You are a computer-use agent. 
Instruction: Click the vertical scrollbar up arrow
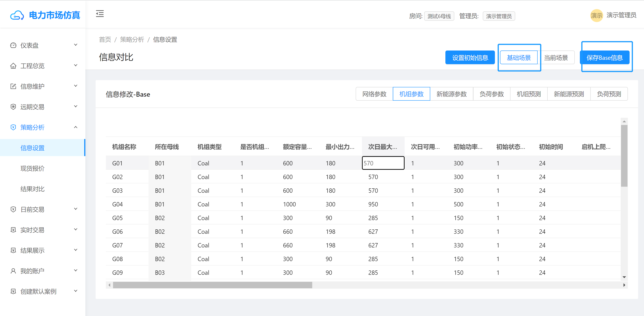pos(624,121)
